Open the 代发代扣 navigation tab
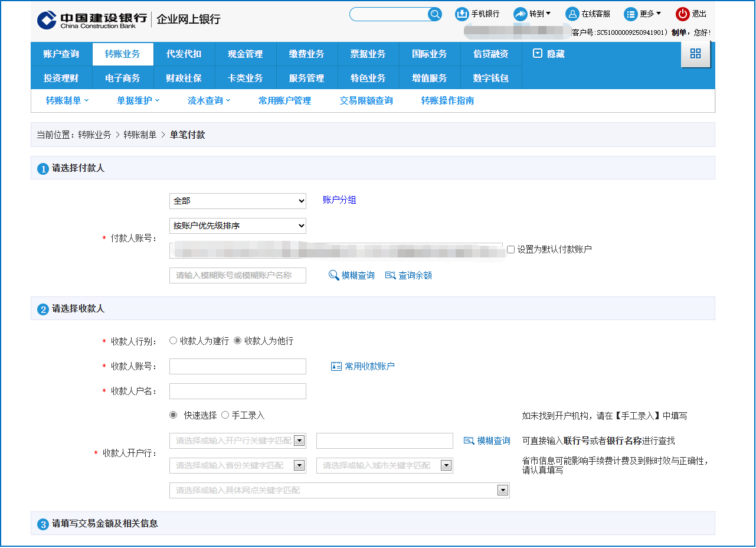 pyautogui.click(x=184, y=54)
